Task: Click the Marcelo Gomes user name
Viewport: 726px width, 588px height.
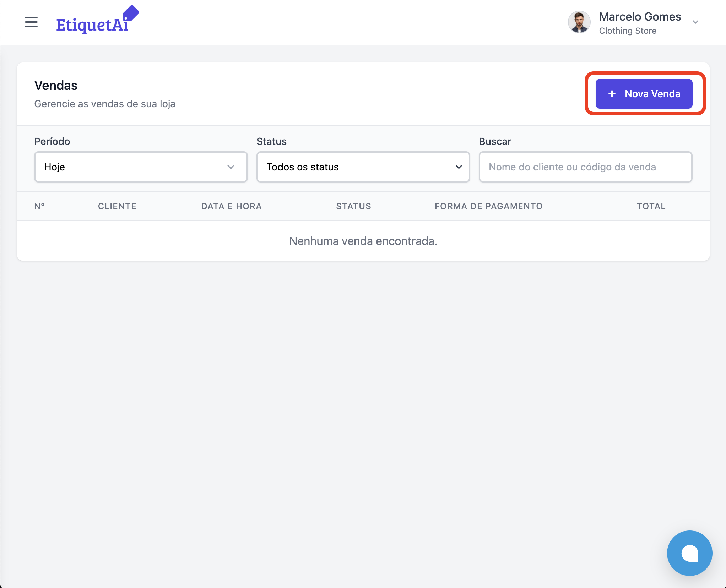Action: 640,17
